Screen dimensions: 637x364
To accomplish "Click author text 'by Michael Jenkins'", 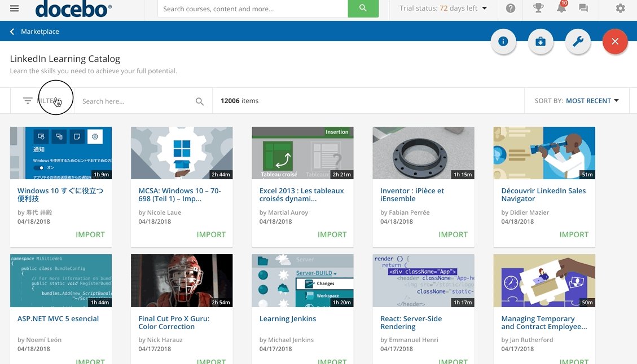I will [x=287, y=340].
